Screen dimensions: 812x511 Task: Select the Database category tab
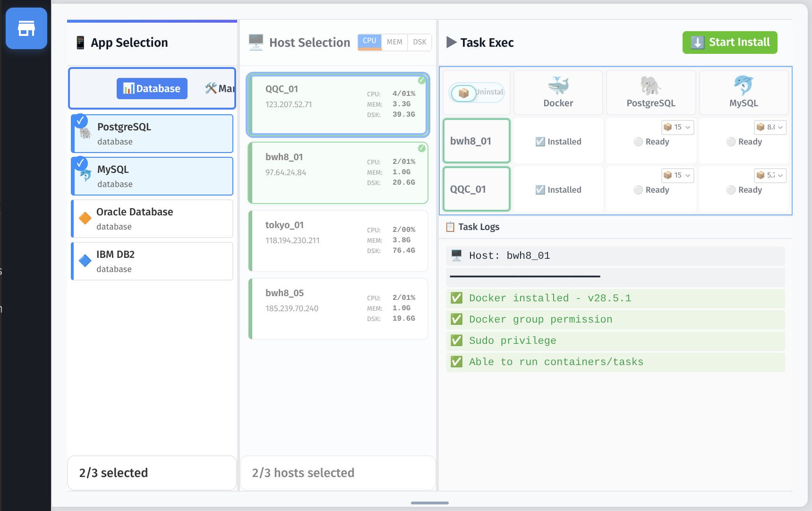click(x=152, y=88)
